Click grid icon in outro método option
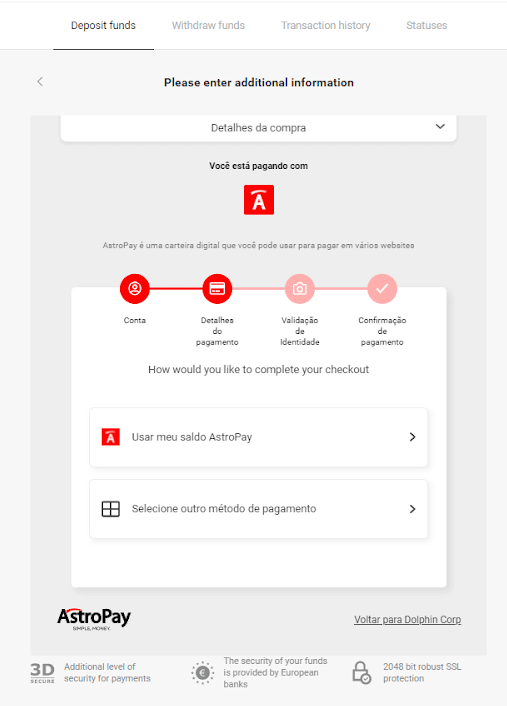This screenshot has width=507, height=706. click(111, 509)
